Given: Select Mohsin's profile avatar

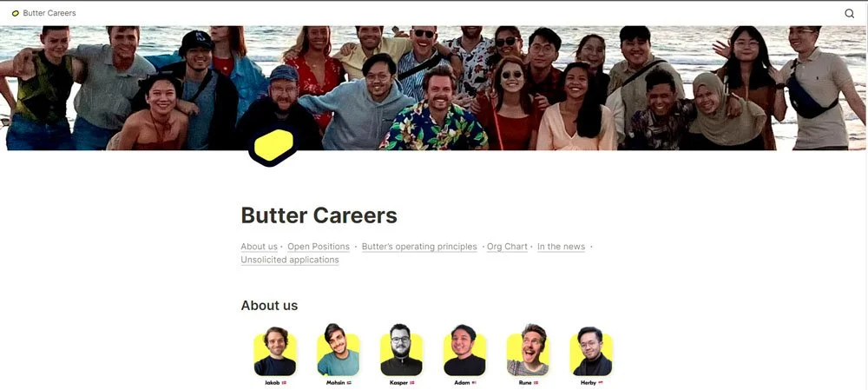Looking at the screenshot, I should [339, 350].
